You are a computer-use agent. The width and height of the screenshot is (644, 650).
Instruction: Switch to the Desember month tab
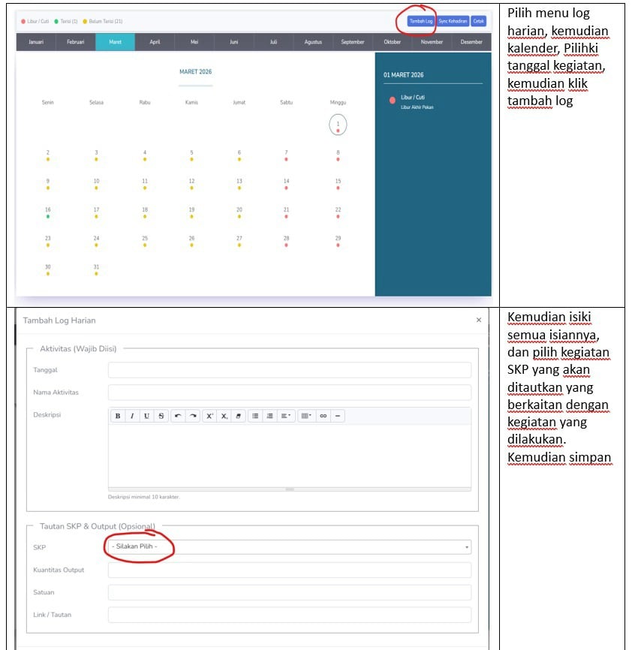pos(471,42)
